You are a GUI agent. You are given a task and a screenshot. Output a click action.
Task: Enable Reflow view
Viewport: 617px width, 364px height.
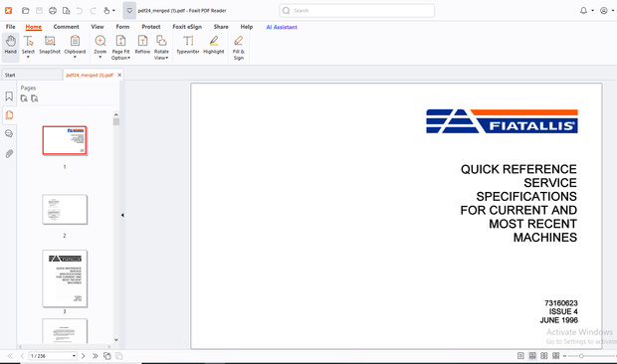142,45
